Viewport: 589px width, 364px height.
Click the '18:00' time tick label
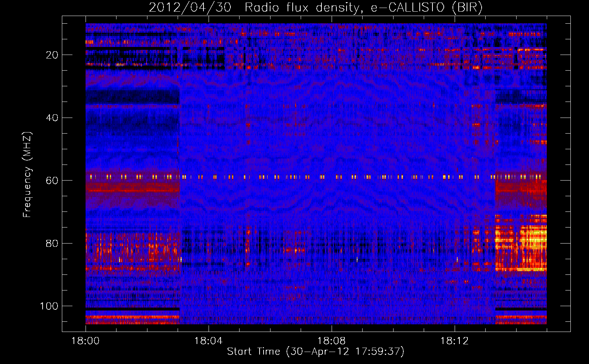86,341
